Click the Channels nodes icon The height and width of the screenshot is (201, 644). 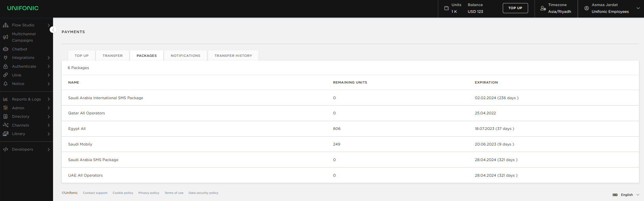tap(5, 125)
